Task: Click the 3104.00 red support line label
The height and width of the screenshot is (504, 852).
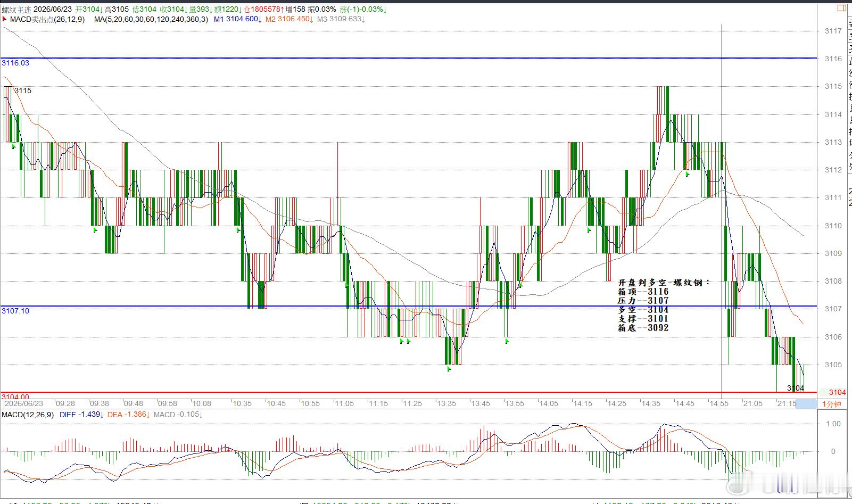Action: click(x=15, y=396)
